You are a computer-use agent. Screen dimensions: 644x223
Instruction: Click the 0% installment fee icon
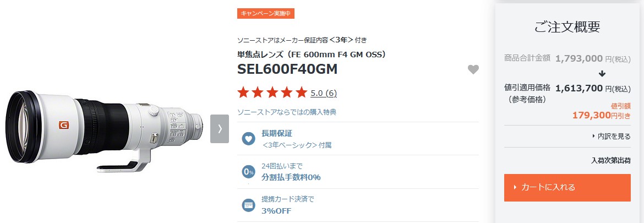[x=248, y=172]
